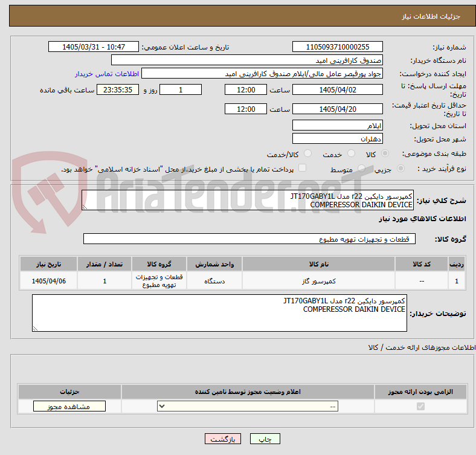The image size is (476, 455).
Task: Select the کالا/خدمت radio button
Action: click(x=308, y=153)
